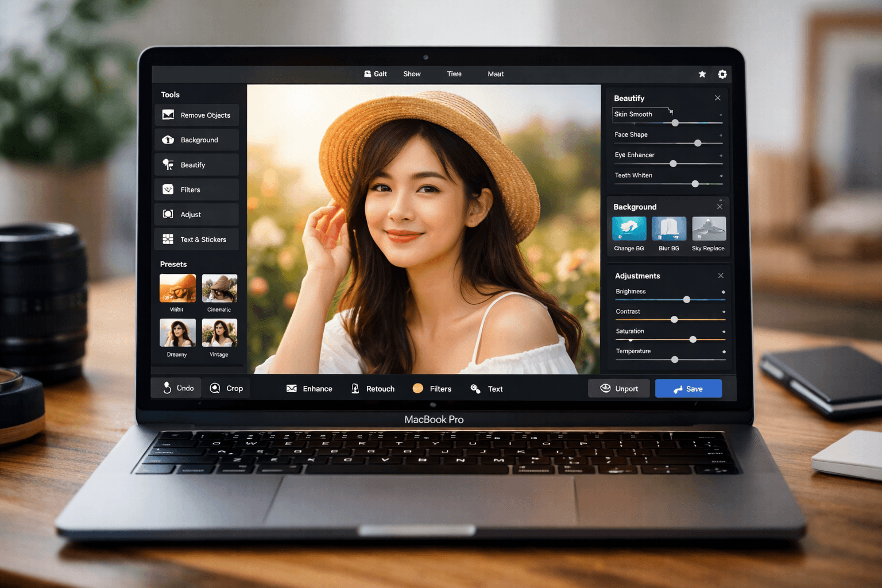Select the Remove Objects tool icon
The height and width of the screenshot is (588, 882).
coord(168,115)
